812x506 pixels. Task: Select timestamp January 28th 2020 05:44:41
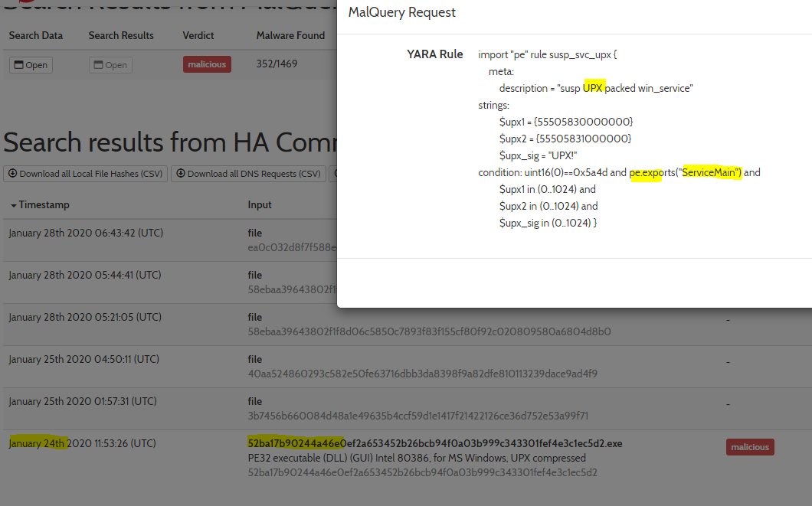(85, 275)
